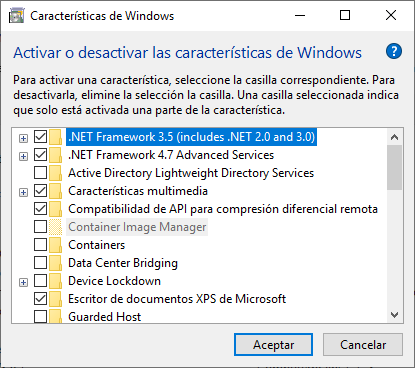Viewport: 415px width, 368px height.
Task: Select Compatibilidad de API para compresión item
Action: [223, 209]
